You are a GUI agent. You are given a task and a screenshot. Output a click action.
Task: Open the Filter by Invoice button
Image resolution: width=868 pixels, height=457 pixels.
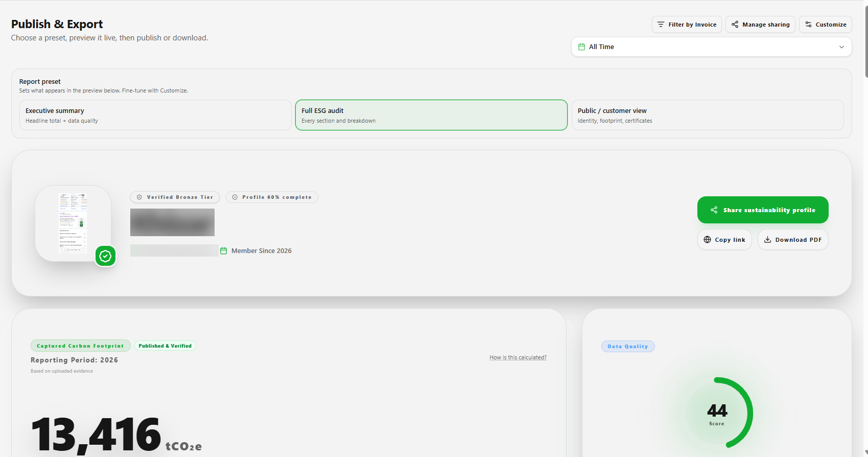(x=687, y=25)
